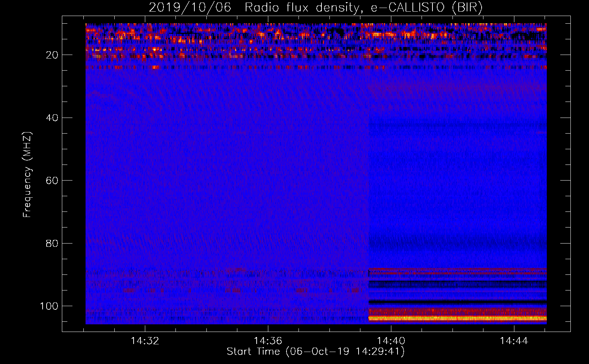The width and height of the screenshot is (589, 364).
Task: Click the 14:40 time tick label
Action: coord(391,341)
